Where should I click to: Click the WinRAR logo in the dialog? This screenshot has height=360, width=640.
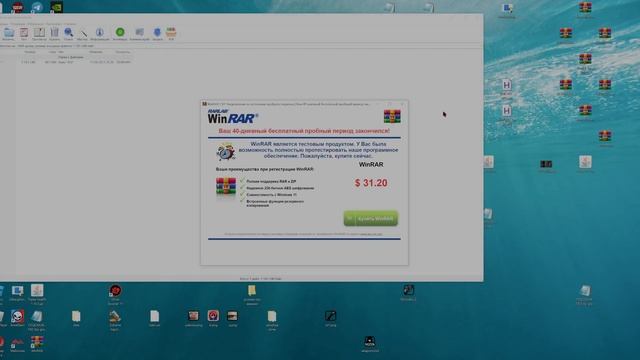[233, 117]
